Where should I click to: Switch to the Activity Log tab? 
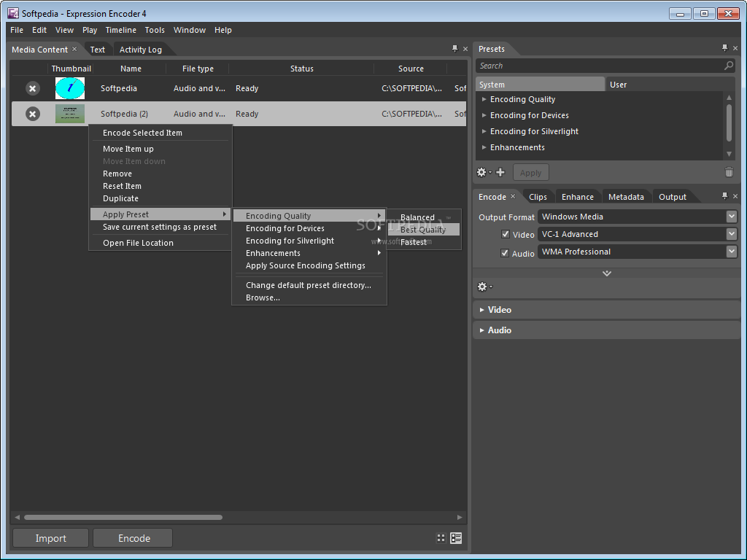click(x=141, y=50)
